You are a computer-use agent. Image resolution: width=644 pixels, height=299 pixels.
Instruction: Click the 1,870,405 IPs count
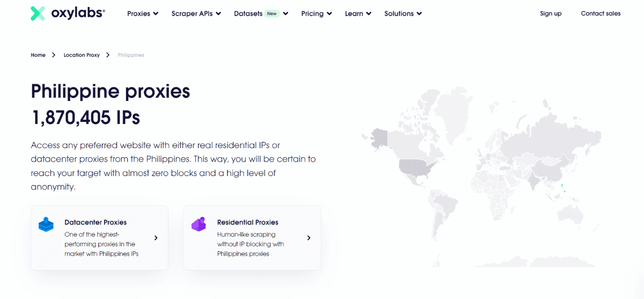tap(86, 118)
